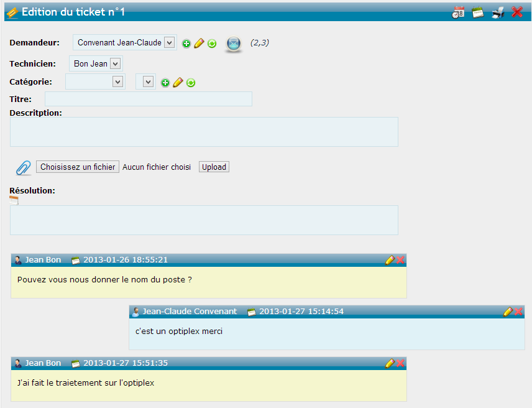The width and height of the screenshot is (532, 408).
Task: Click into the Titre text field
Action: pos(149,99)
